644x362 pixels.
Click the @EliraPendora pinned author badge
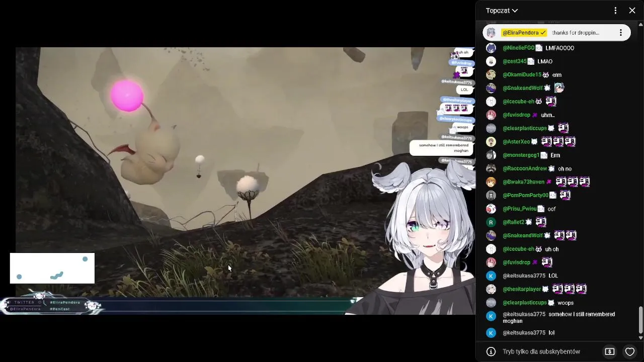click(524, 33)
